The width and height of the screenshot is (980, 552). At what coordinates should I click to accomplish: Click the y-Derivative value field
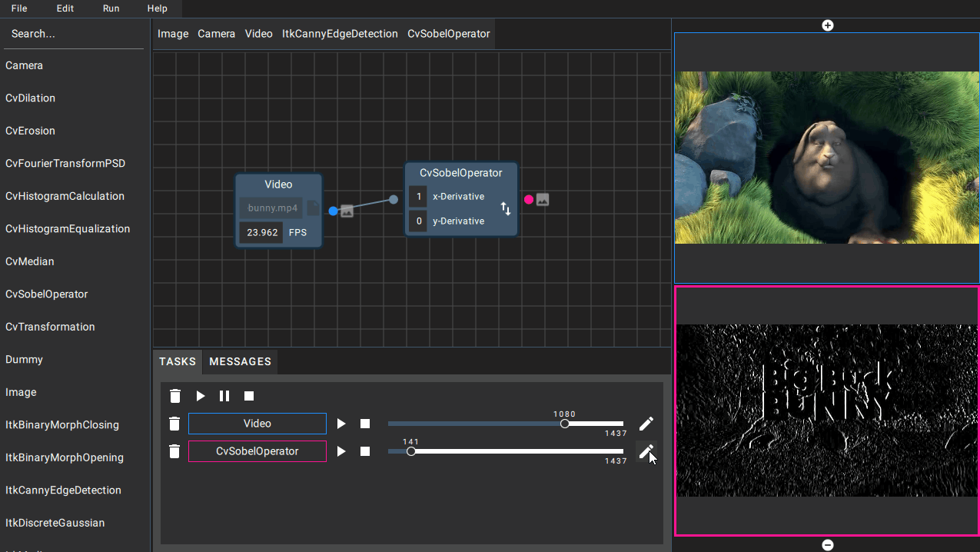pos(418,221)
